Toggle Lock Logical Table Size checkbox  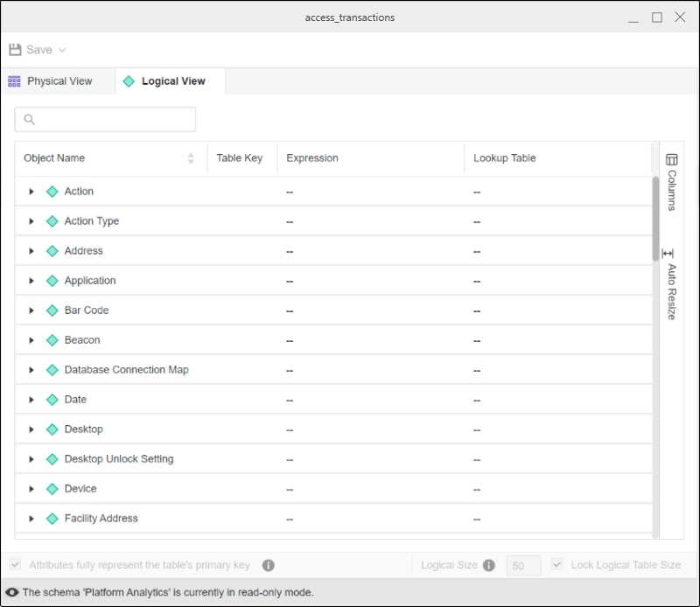pyautogui.click(x=557, y=565)
